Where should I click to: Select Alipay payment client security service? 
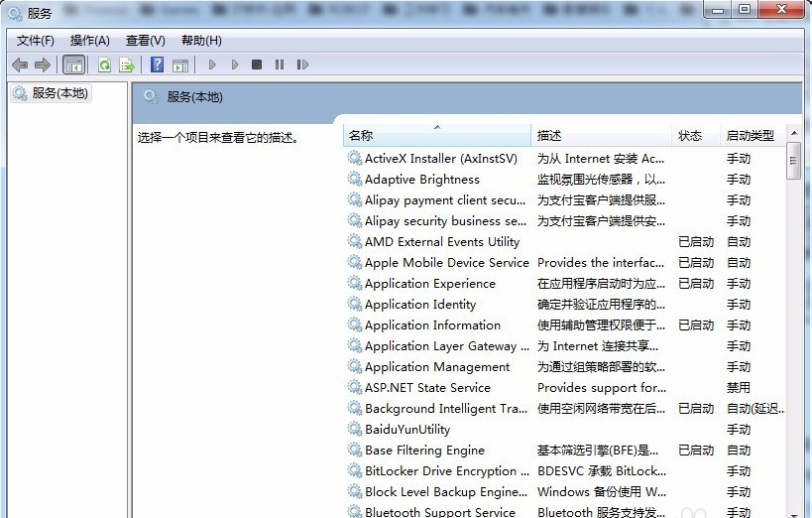(445, 200)
